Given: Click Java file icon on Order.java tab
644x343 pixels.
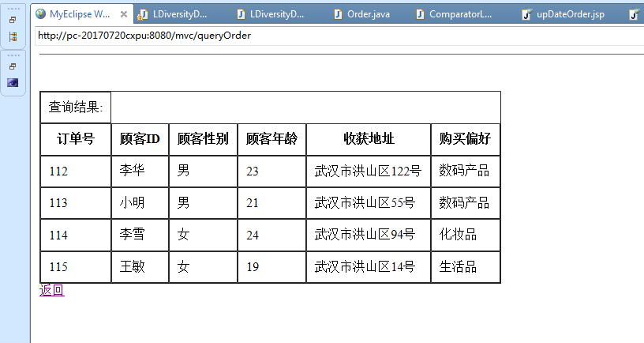Looking at the screenshot, I should tap(338, 15).
